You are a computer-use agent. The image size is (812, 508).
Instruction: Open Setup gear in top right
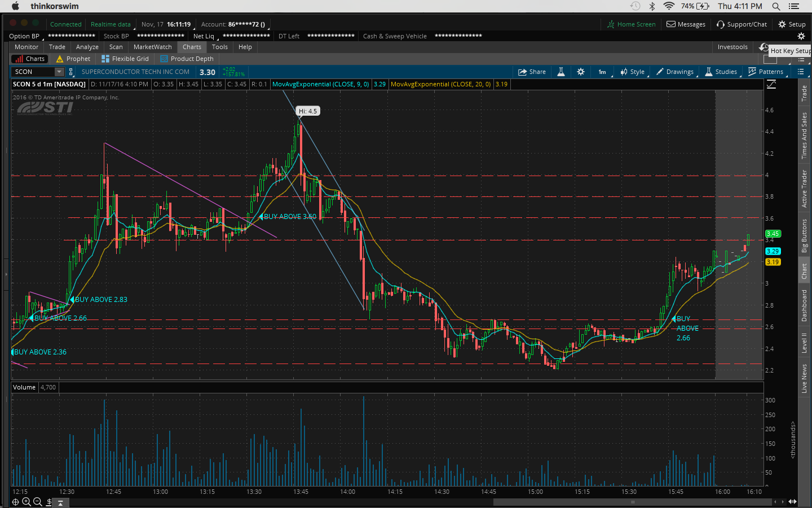point(792,24)
